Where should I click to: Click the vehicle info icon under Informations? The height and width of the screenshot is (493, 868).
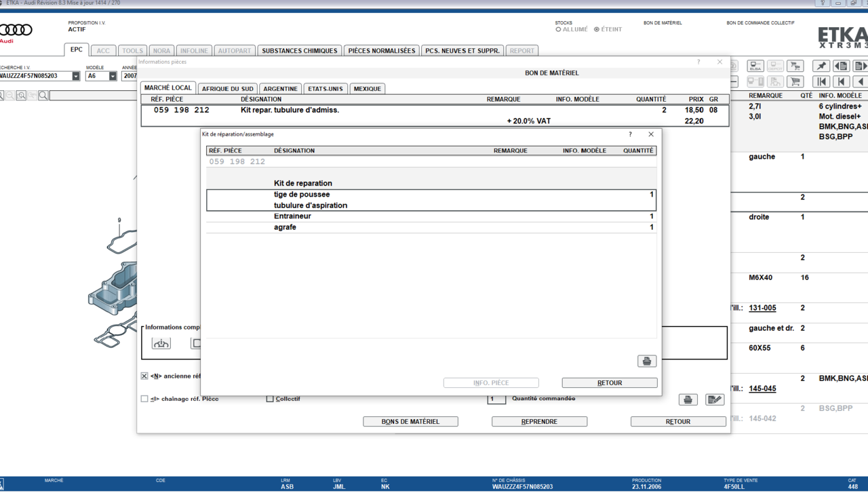pos(161,344)
